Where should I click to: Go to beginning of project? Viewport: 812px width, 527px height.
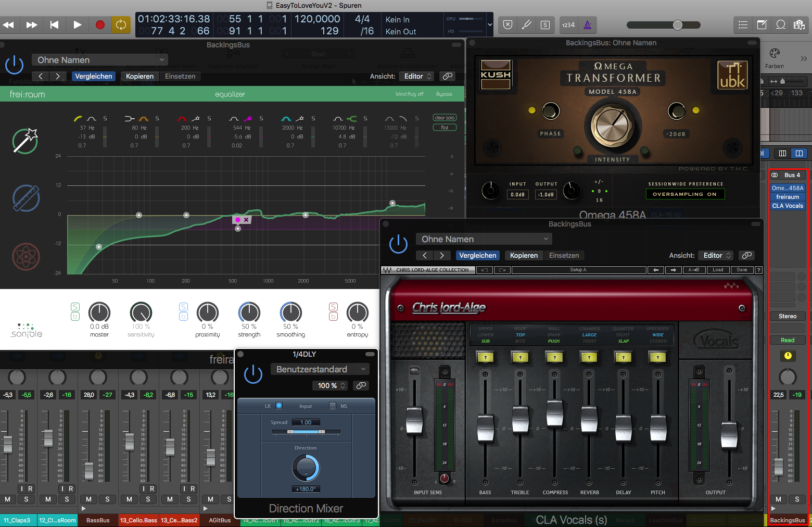54,24
